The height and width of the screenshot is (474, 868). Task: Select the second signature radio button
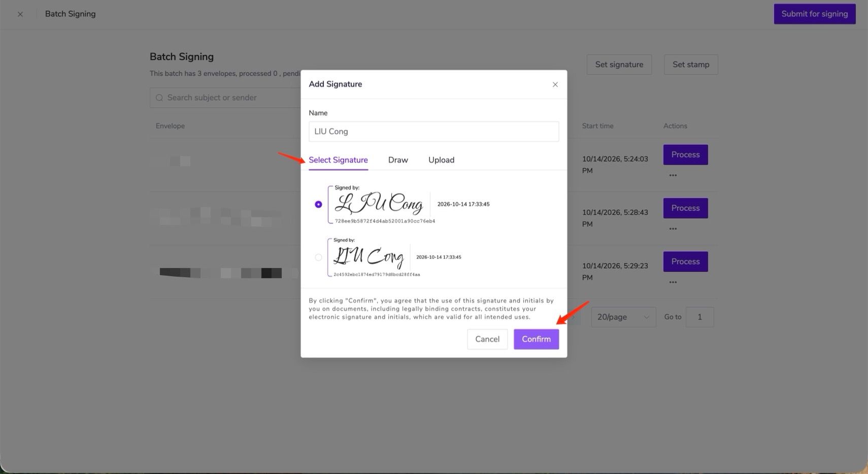318,257
